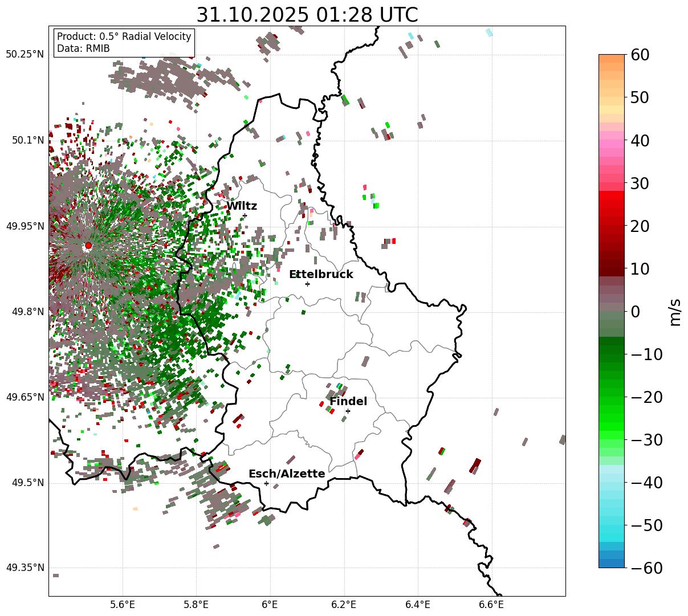Screen dimensions: 688x616
Task: Click the colorbar label −60
Action: coord(646,568)
